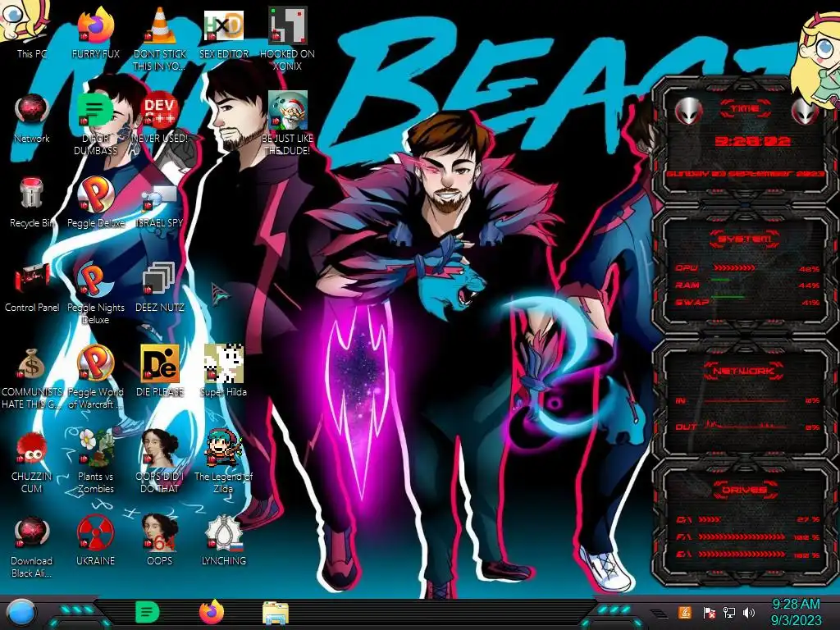840x630 pixels.
Task: Click the red digital clock in TIME widget
Action: point(753,141)
